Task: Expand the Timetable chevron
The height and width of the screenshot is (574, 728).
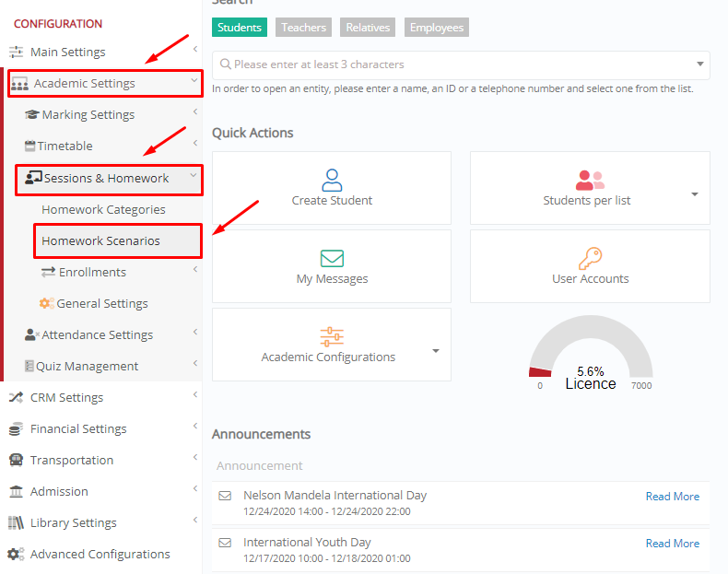Action: 195,143
